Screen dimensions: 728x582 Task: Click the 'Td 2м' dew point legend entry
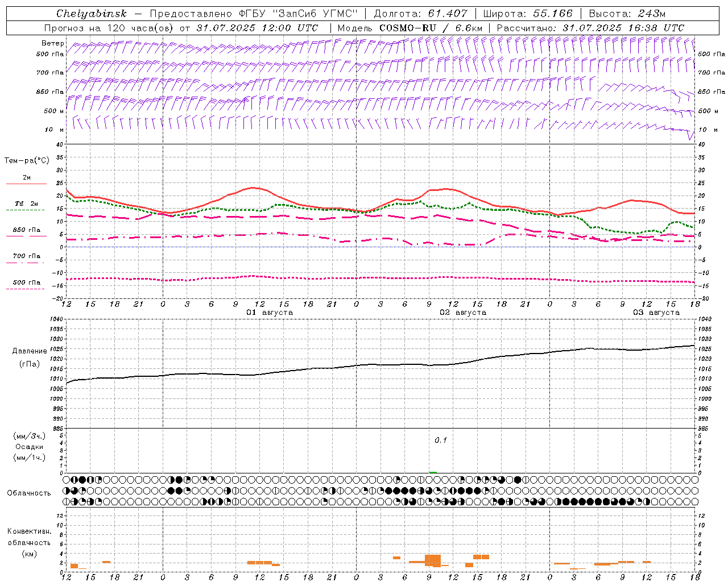[x=26, y=203]
